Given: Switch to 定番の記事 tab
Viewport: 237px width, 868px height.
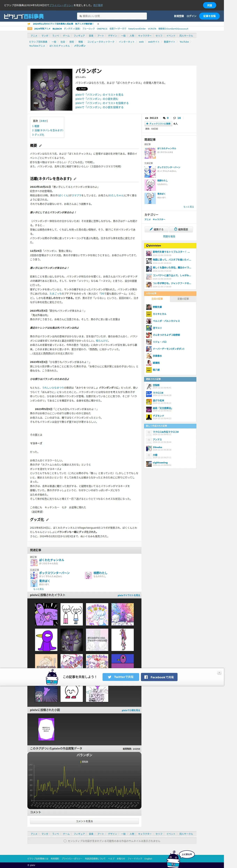Looking at the screenshot, I should coord(183,299).
